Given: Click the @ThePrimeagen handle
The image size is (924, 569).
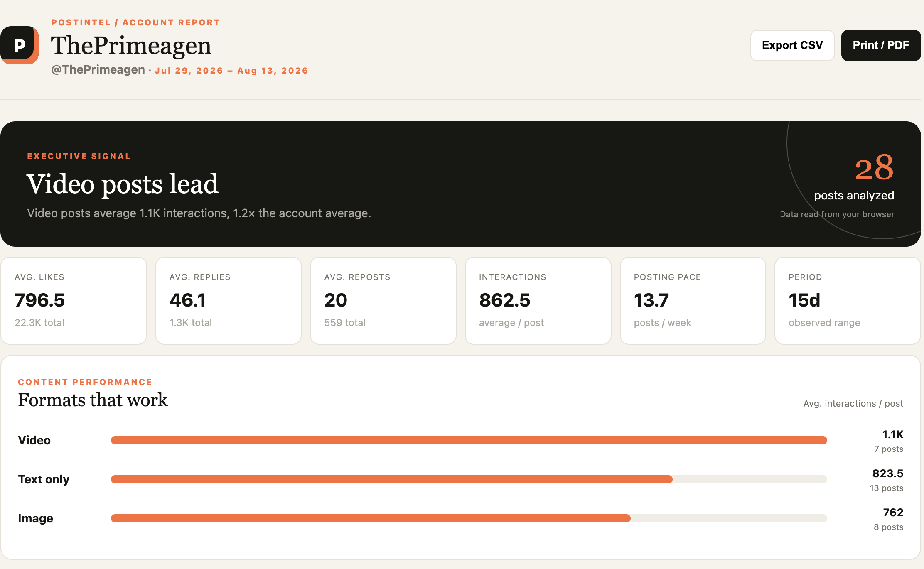Looking at the screenshot, I should [98, 70].
